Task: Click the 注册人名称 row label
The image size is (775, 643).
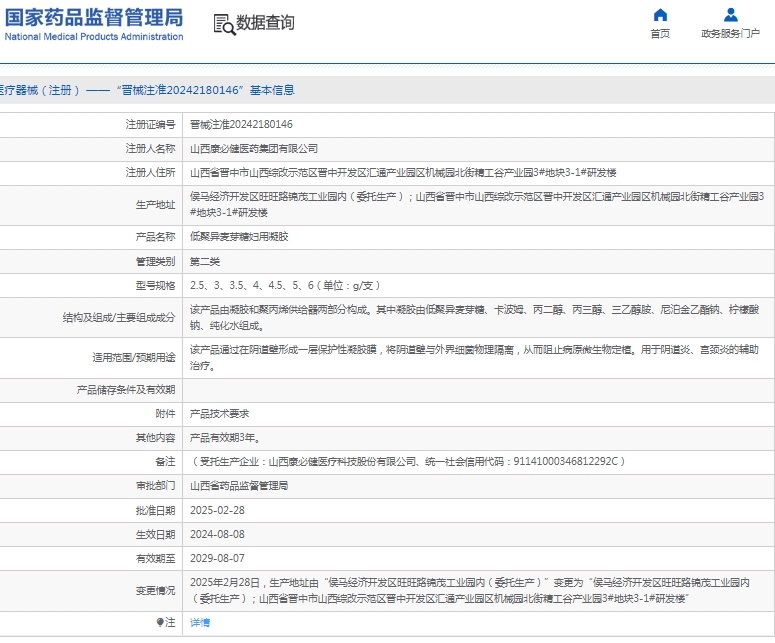Action: click(x=150, y=149)
